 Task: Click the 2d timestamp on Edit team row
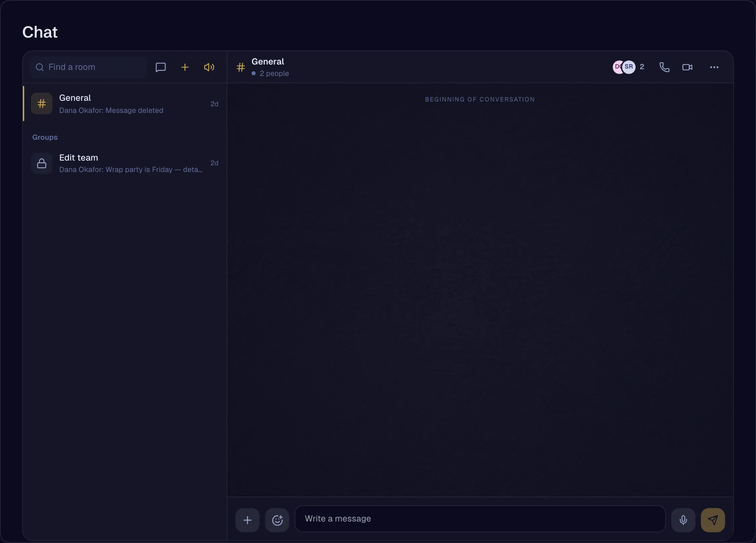pos(215,163)
